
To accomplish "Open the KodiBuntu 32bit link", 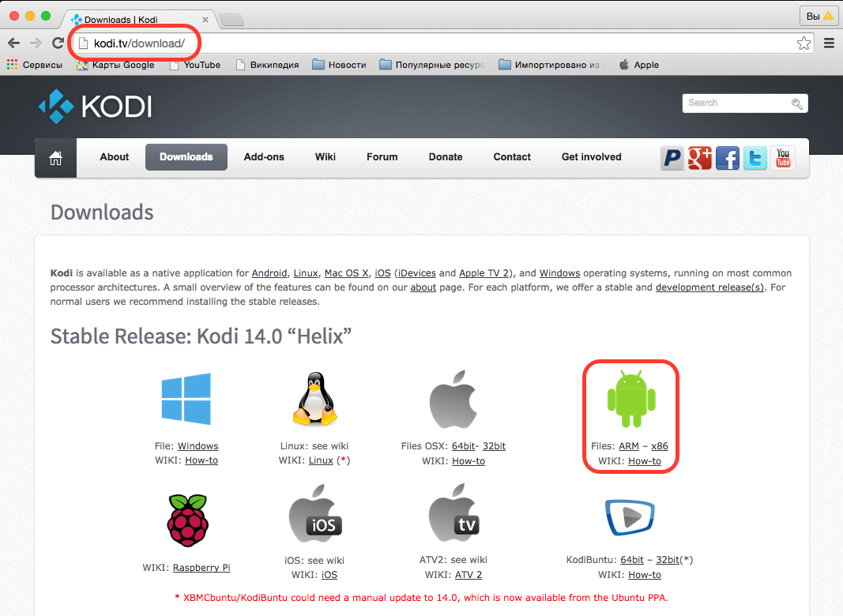I will [668, 560].
